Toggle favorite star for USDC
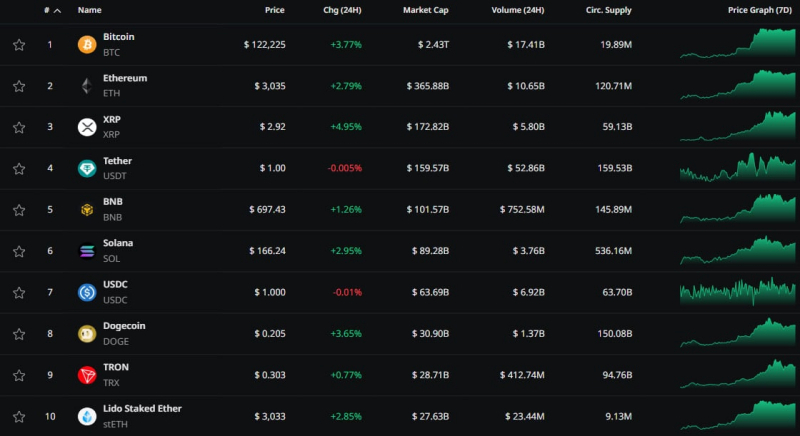This screenshot has height=436, width=800. pos(19,293)
